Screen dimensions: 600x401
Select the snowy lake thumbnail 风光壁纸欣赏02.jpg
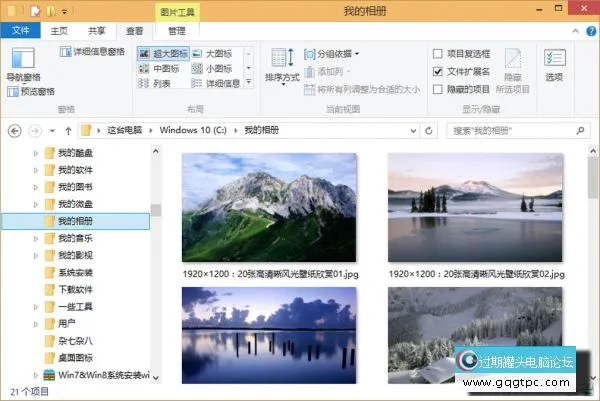pyautogui.click(x=475, y=208)
